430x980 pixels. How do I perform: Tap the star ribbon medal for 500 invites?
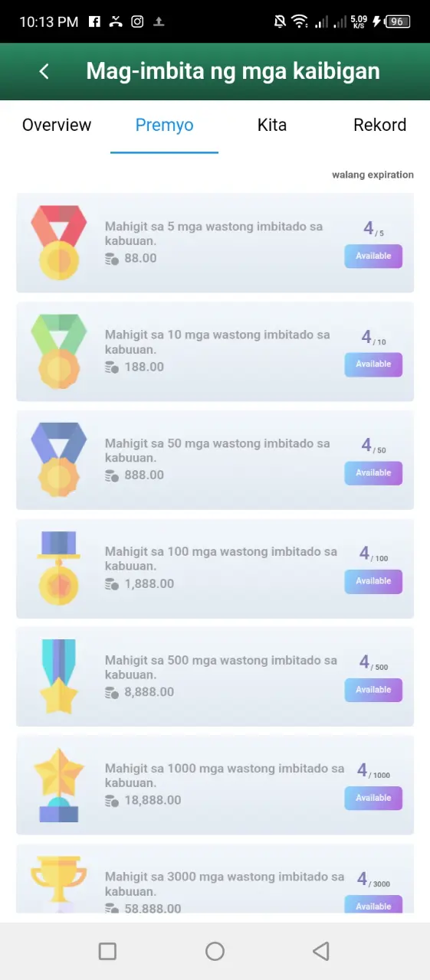59,676
